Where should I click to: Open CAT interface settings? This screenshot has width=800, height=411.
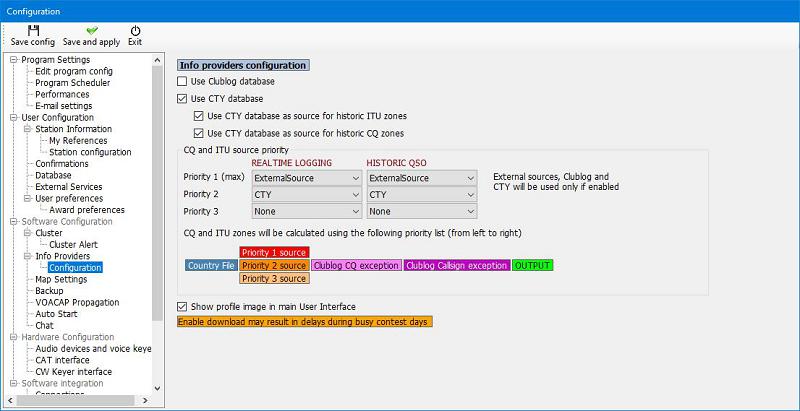pos(62,360)
